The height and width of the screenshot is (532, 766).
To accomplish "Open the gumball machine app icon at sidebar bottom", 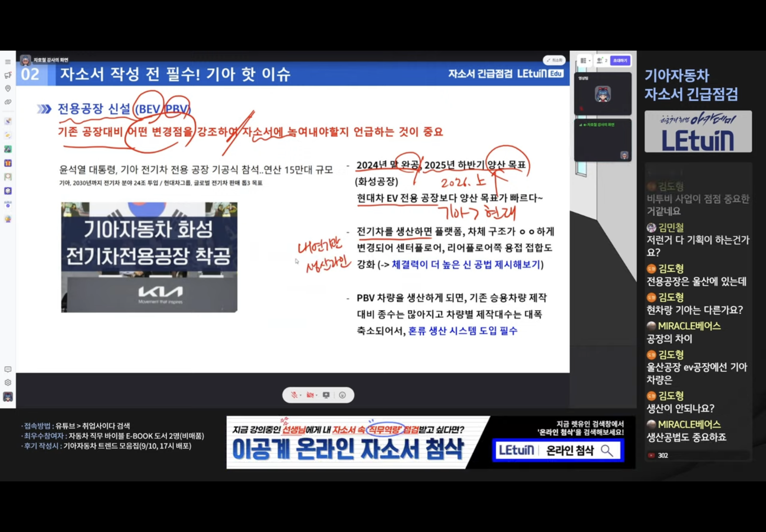I will pyautogui.click(x=8, y=219).
